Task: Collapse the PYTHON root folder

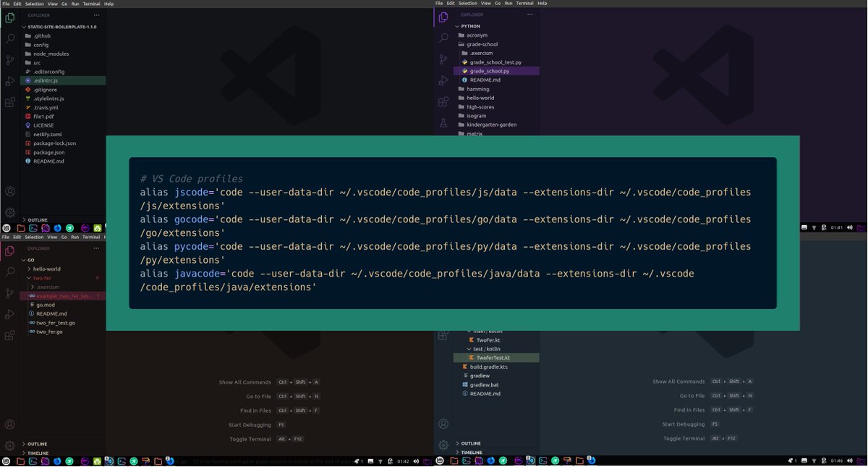Action: (x=470, y=26)
